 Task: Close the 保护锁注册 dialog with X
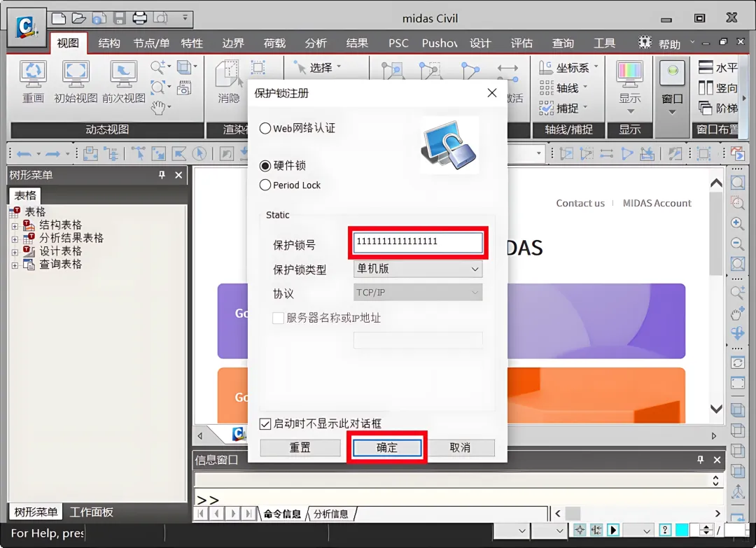coord(492,92)
